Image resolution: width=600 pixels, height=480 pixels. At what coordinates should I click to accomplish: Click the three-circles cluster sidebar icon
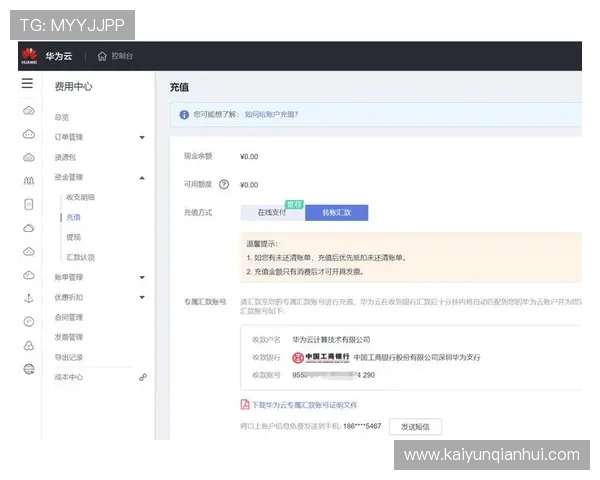pos(29,346)
